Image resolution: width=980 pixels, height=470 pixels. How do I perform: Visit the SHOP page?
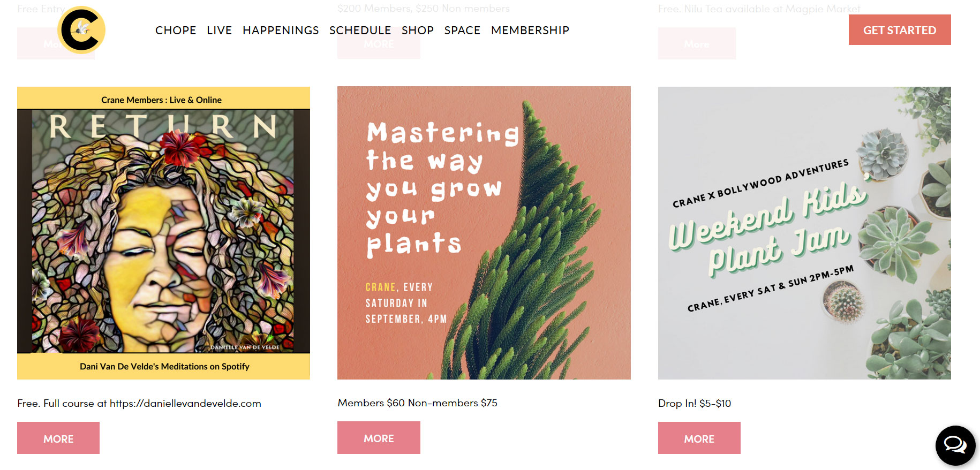pos(418,31)
